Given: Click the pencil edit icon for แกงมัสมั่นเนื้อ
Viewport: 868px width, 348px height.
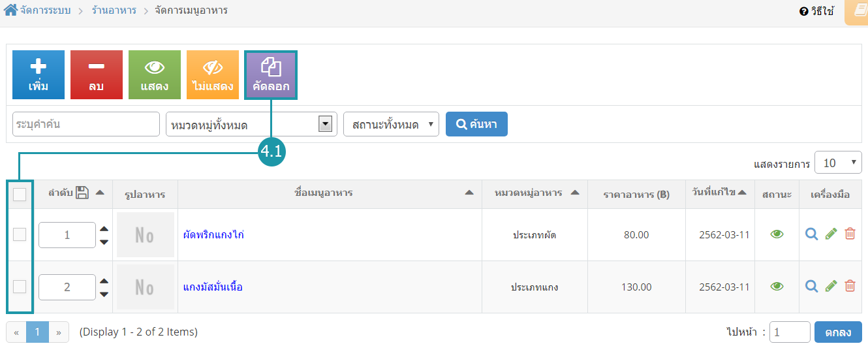Looking at the screenshot, I should point(831,286).
